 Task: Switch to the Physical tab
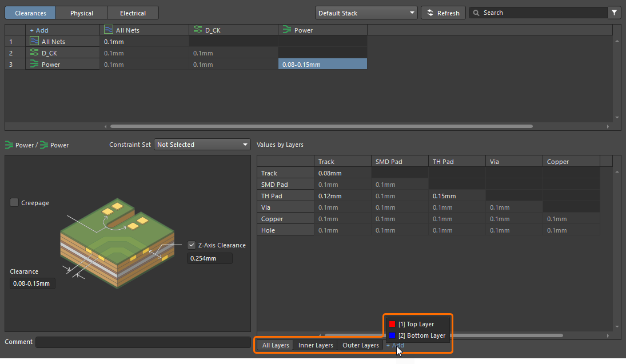(81, 13)
